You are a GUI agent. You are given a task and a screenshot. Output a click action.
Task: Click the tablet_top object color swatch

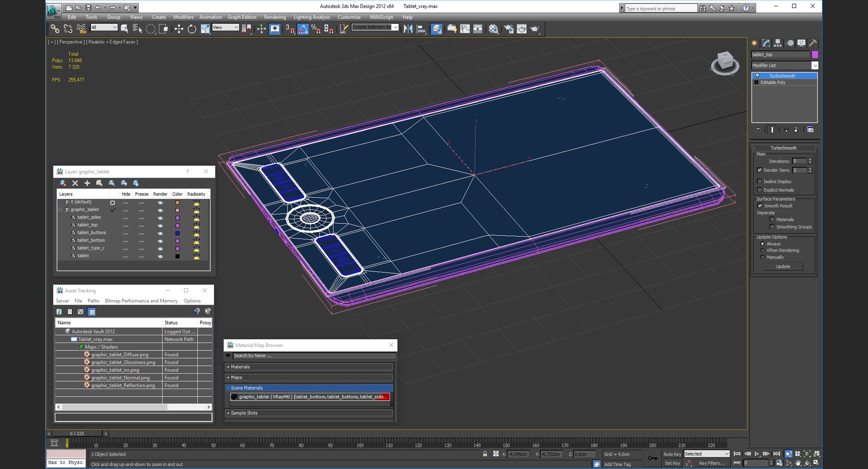(815, 55)
